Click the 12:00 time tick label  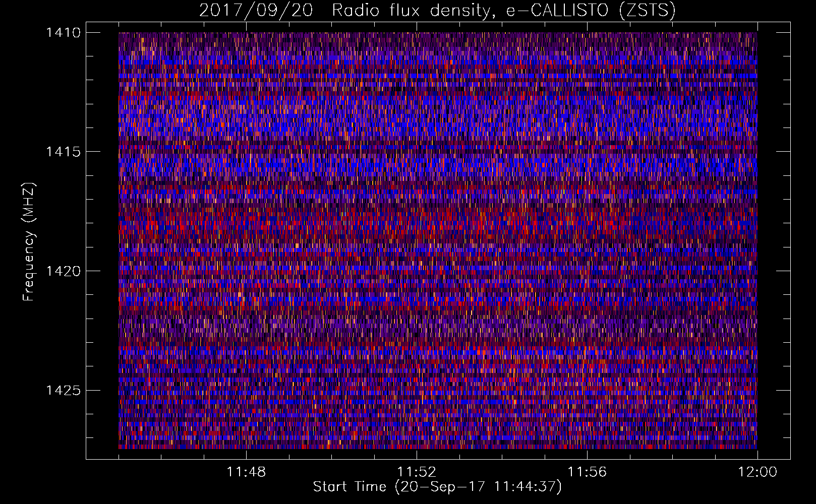tap(757, 472)
